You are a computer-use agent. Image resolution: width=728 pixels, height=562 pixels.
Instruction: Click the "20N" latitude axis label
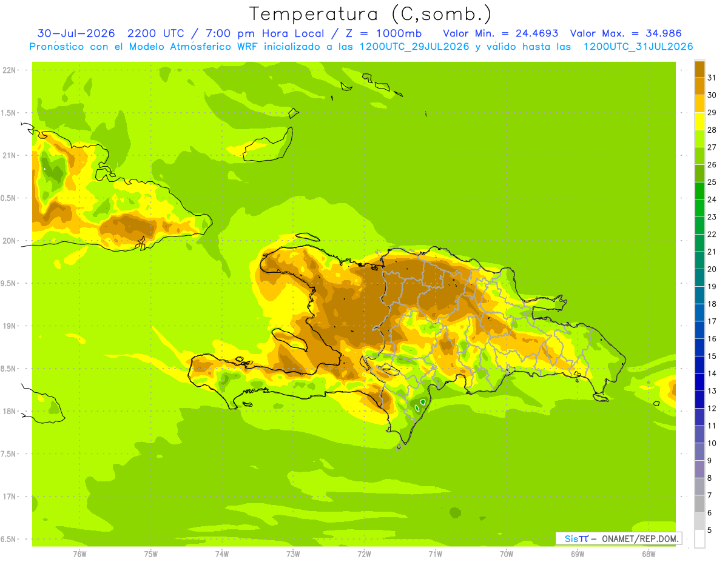pyautogui.click(x=8, y=241)
